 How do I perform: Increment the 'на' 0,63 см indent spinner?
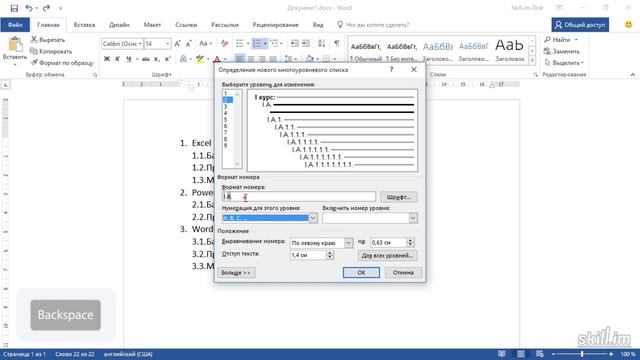411,240
